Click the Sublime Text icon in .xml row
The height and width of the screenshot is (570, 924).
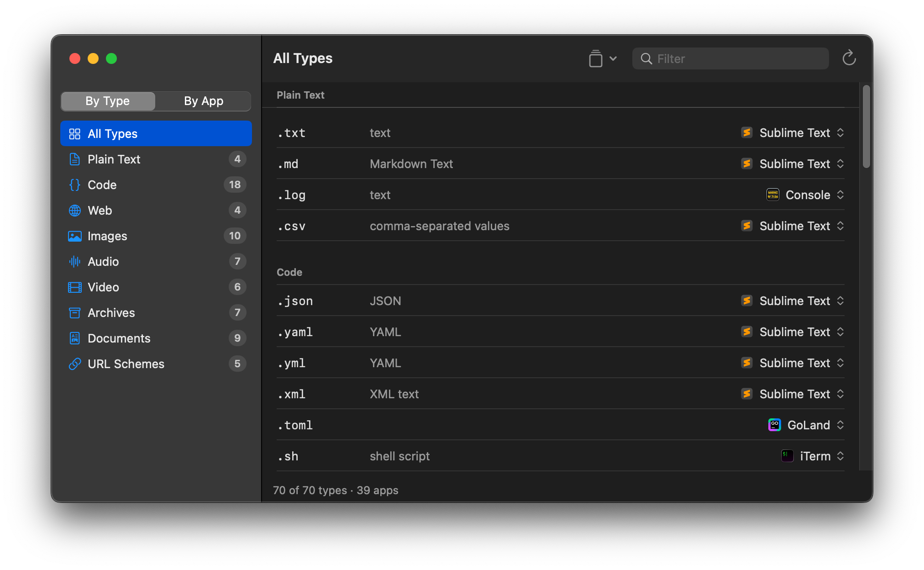pyautogui.click(x=747, y=394)
